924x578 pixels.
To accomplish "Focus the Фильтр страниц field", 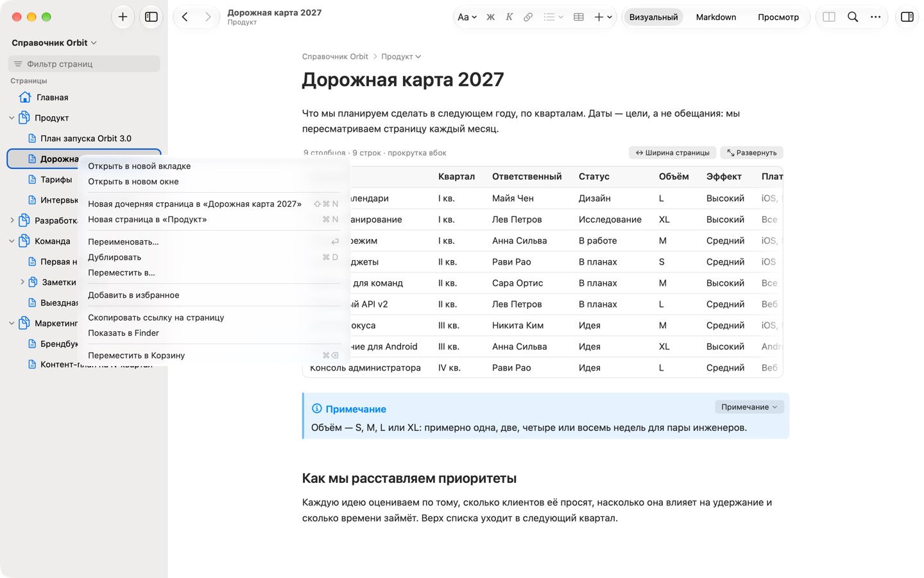I will pyautogui.click(x=84, y=64).
